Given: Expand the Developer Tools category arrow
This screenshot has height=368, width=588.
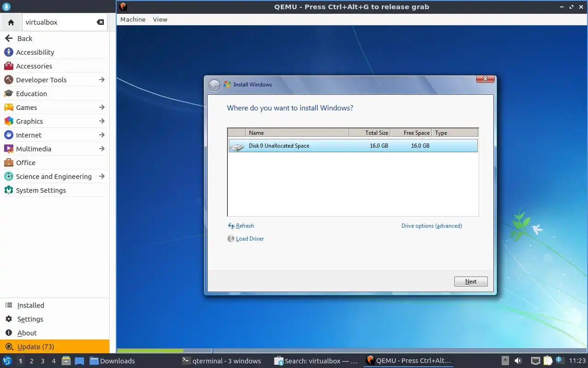Looking at the screenshot, I should (x=102, y=80).
